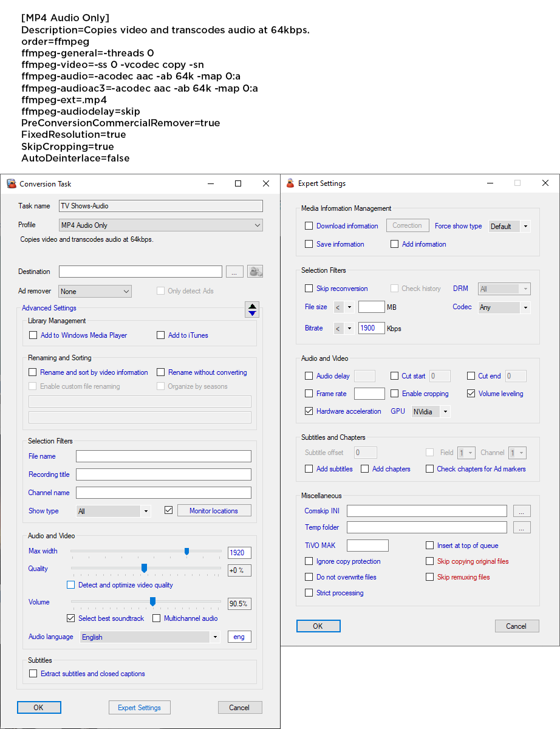Collapse Advanced Settings with the arrow icon

pyautogui.click(x=253, y=309)
